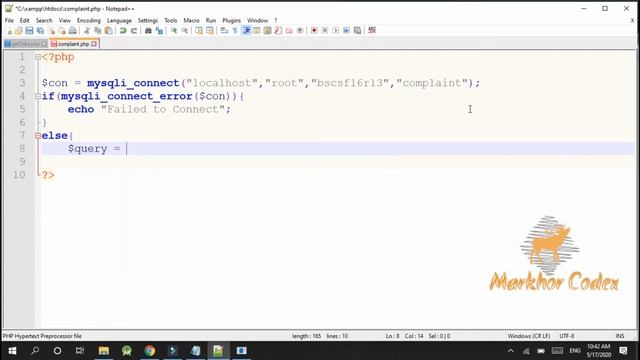Click the New file toolbar icon
Viewport: 640px width, 360px height.
[x=9, y=31]
